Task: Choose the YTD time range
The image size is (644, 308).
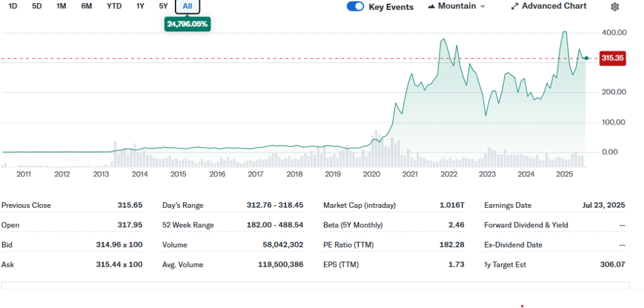Action: (x=114, y=6)
